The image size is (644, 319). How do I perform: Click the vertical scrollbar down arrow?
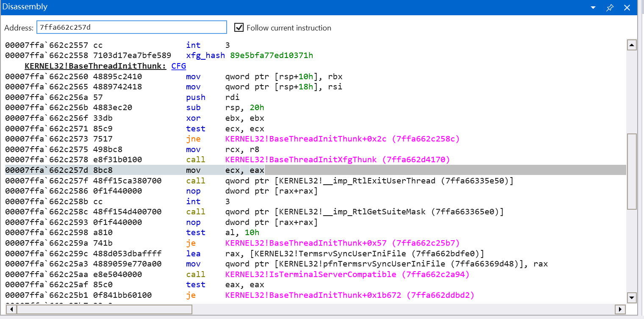pyautogui.click(x=631, y=297)
